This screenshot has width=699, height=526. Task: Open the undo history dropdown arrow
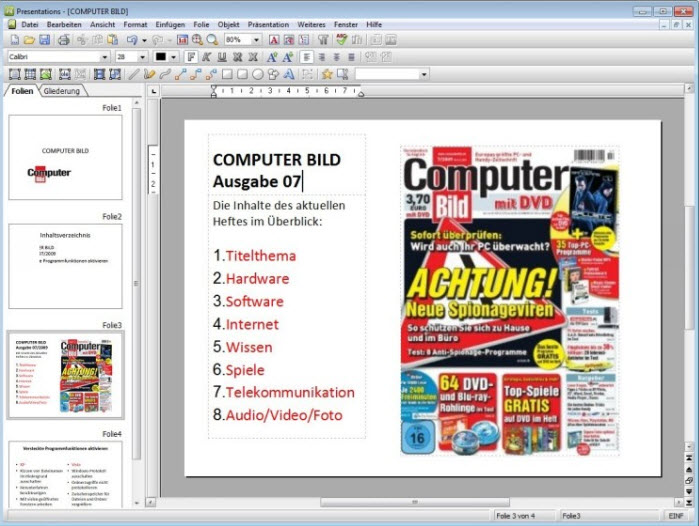[144, 40]
